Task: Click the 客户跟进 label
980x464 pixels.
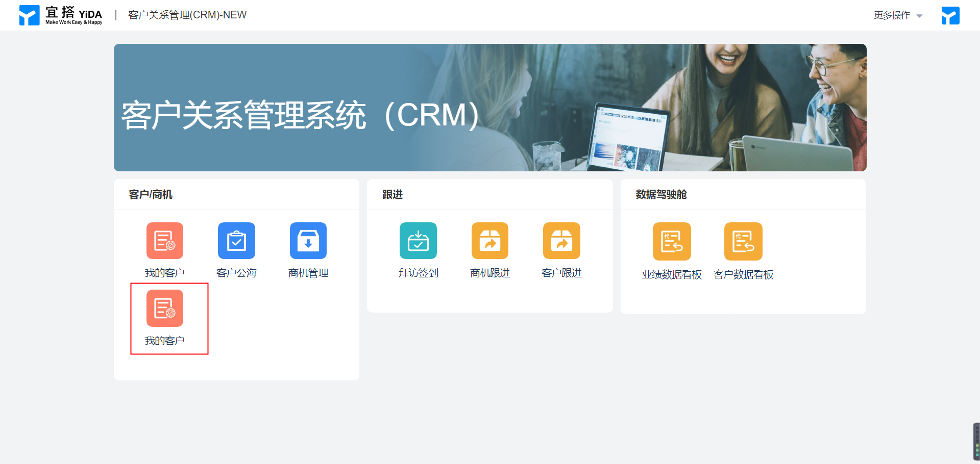Action: click(x=561, y=273)
